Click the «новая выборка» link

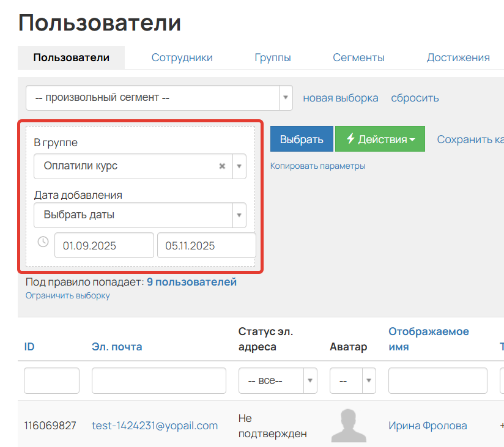coord(341,98)
